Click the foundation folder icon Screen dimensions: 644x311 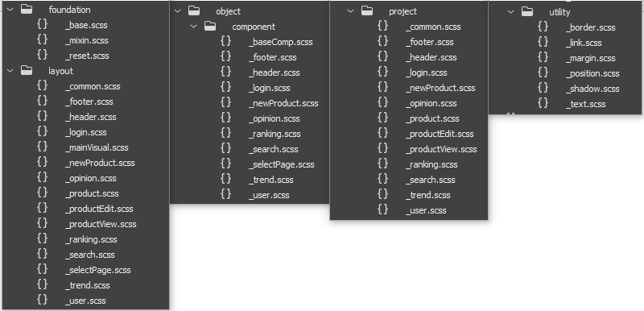click(x=27, y=10)
